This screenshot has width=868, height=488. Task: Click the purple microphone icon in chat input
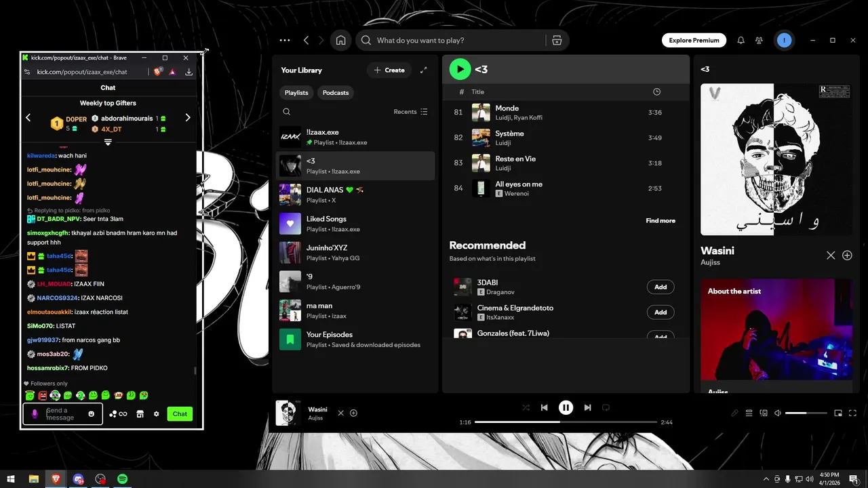(x=35, y=413)
